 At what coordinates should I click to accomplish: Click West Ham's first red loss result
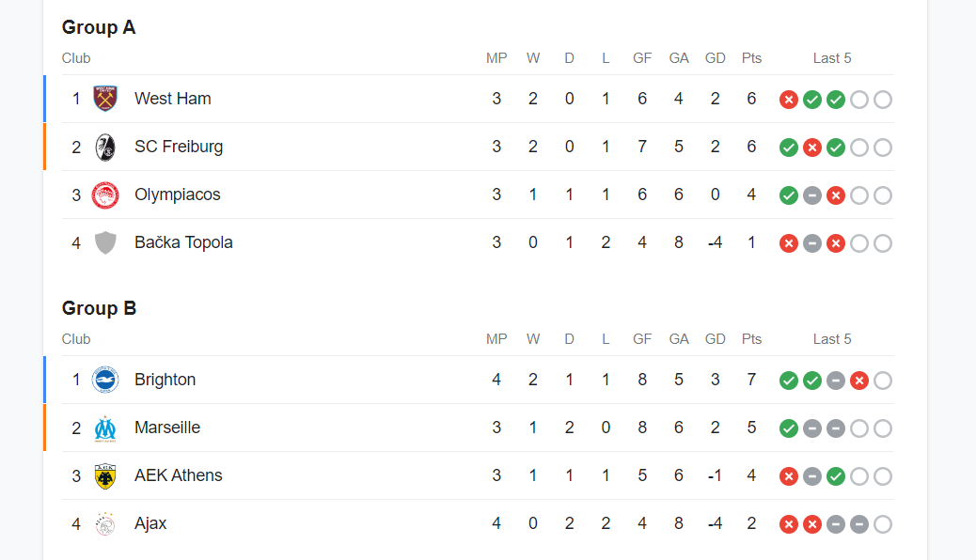click(x=789, y=100)
